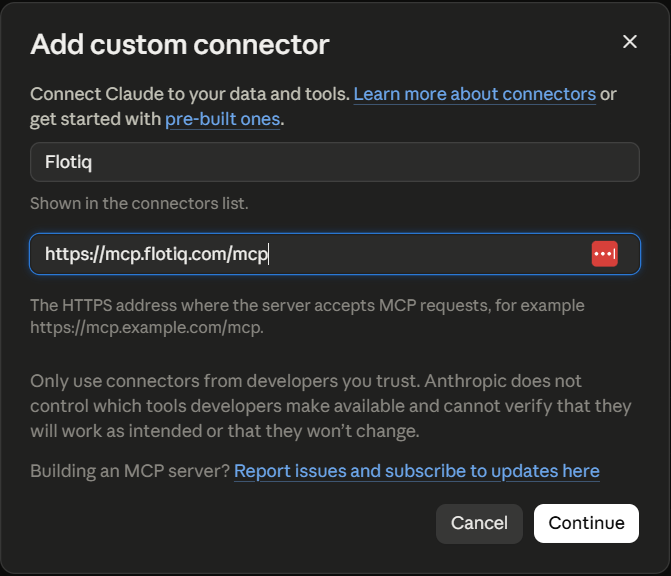
Task: Click the Connect Claude to your data text
Action: pyautogui.click(x=190, y=94)
